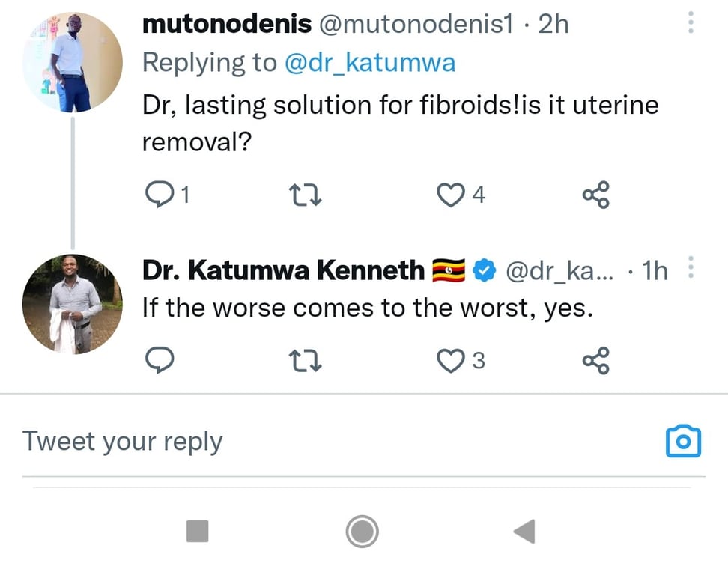
Task: Like Dr. Katumwa's reply with 3 likes
Action: [451, 361]
